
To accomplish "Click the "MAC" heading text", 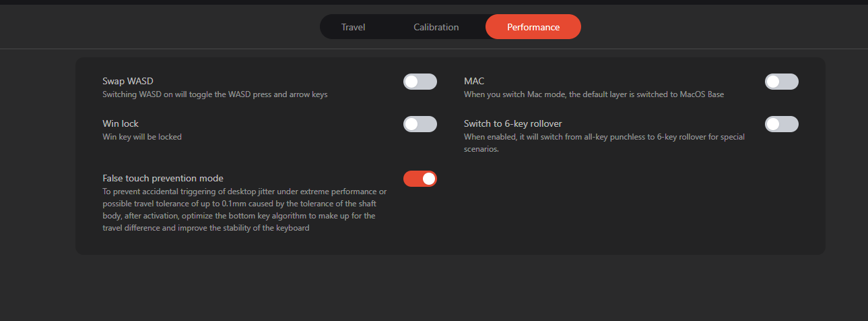I will click(x=474, y=81).
